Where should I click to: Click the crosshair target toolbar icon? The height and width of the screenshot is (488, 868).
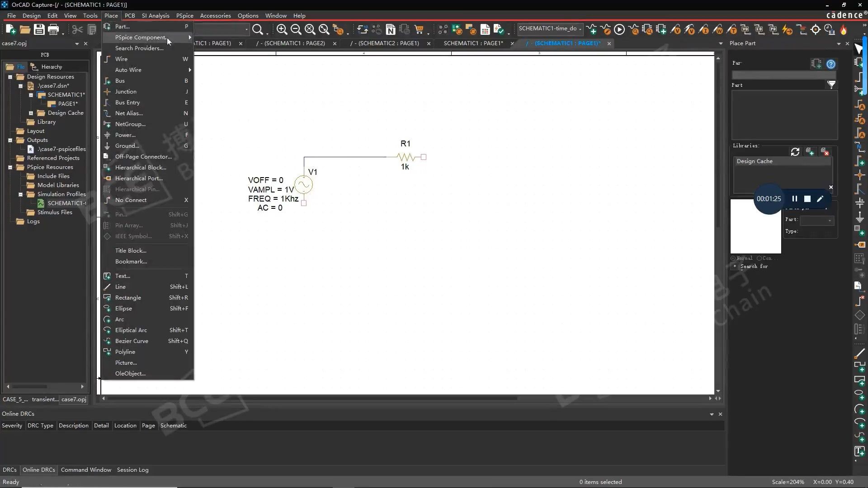click(x=816, y=30)
